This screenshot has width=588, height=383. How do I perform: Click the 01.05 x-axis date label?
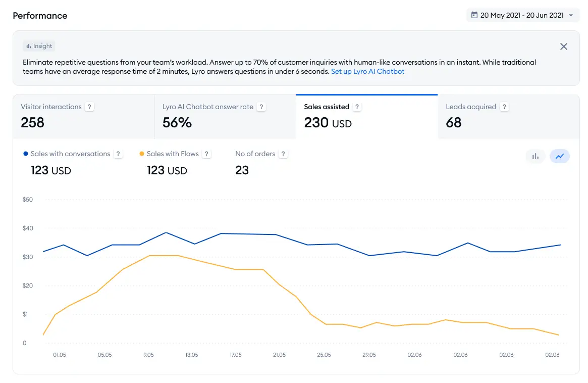pos(60,355)
